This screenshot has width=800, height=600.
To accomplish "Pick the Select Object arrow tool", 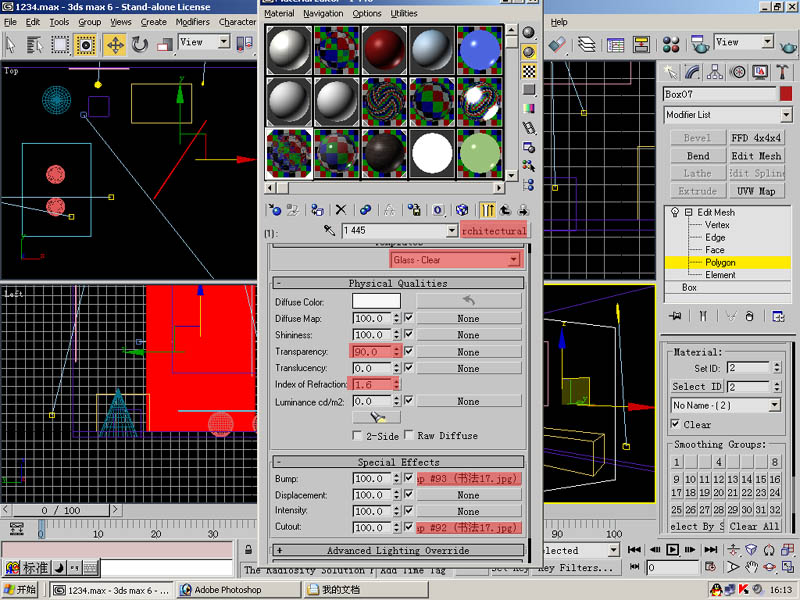I will coord(10,44).
